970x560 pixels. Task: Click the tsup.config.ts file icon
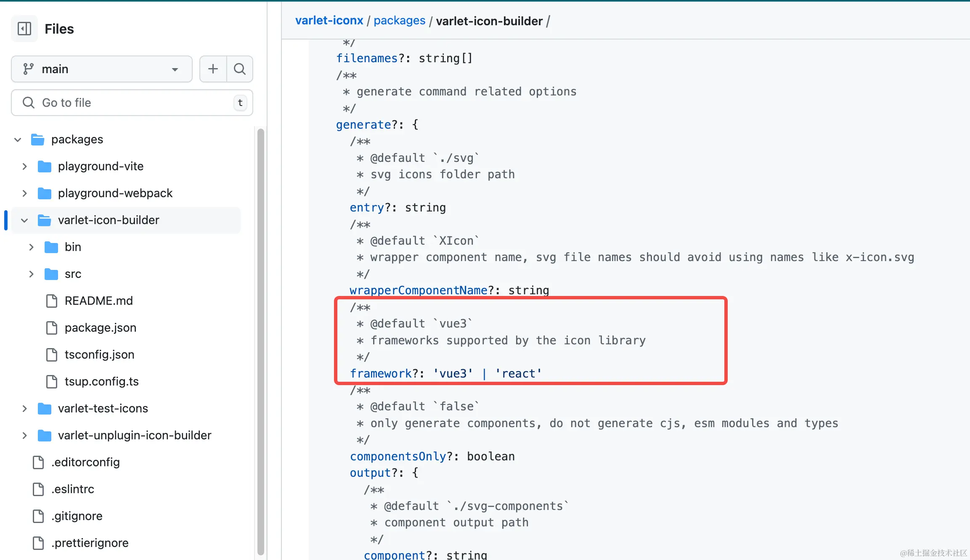(51, 381)
